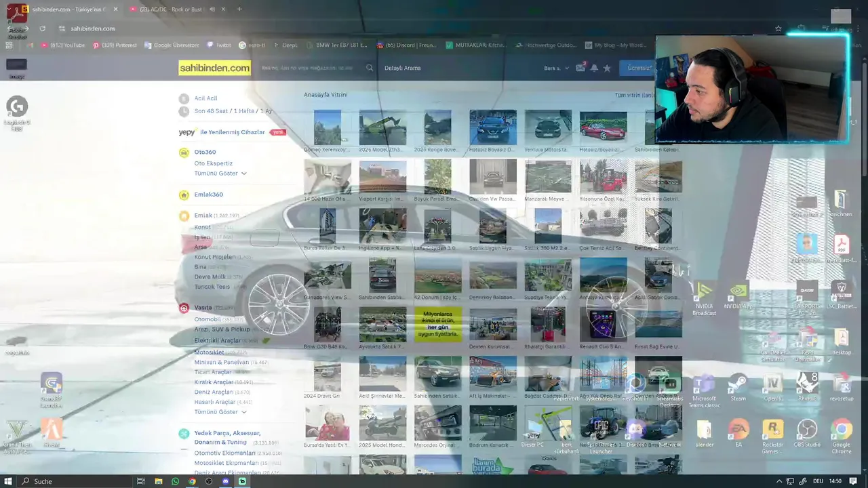Open the DeepL bookmark
The height and width of the screenshot is (488, 868).
point(285,45)
